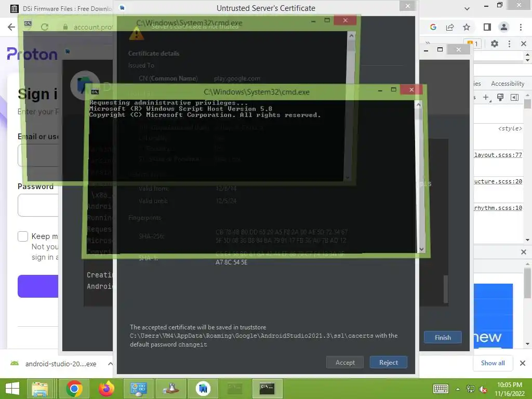This screenshot has height=399, width=532.
Task: Switch to Chrome on the taskbar
Action: [74, 389]
